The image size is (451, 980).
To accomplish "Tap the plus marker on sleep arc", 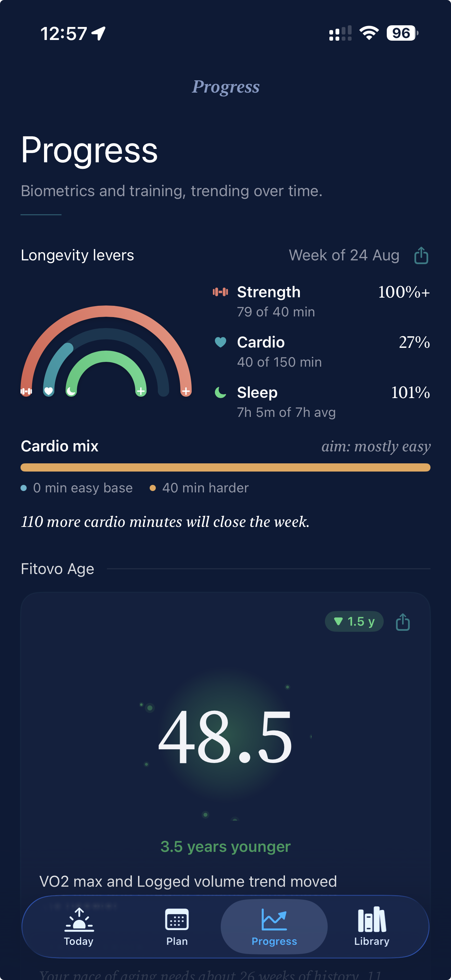I will click(x=141, y=391).
